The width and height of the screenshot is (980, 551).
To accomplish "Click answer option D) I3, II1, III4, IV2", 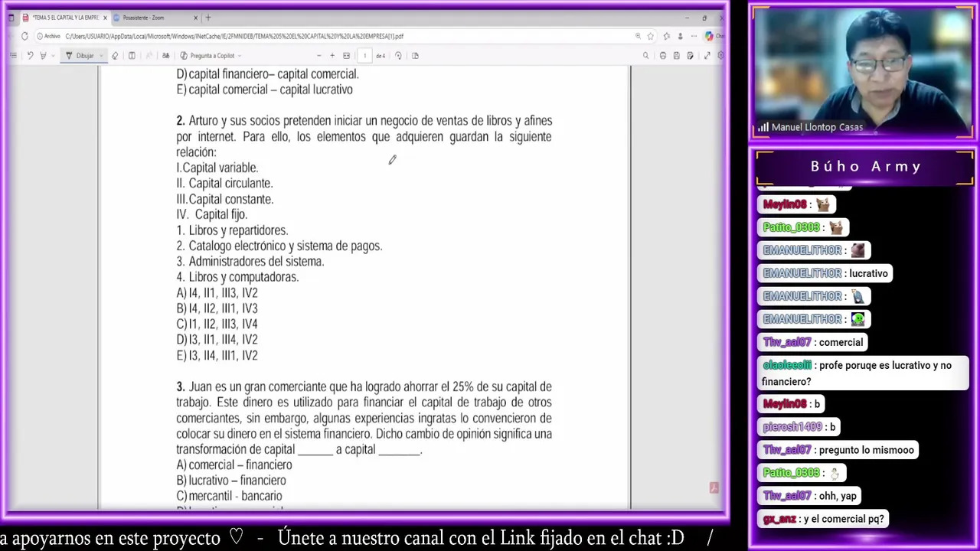I will point(217,340).
